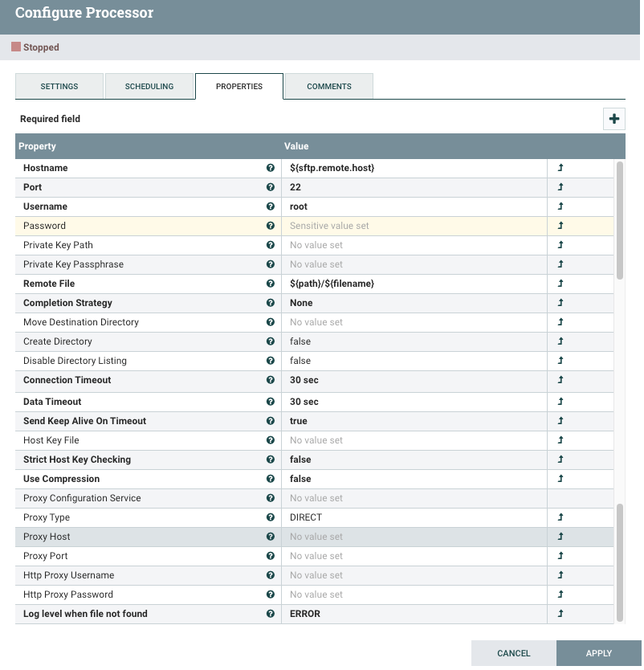644x670 pixels.
Task: Click the Apply button
Action: 599,653
